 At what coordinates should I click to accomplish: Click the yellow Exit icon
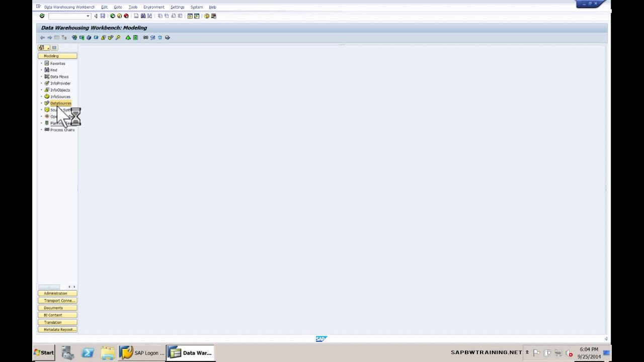119,16
